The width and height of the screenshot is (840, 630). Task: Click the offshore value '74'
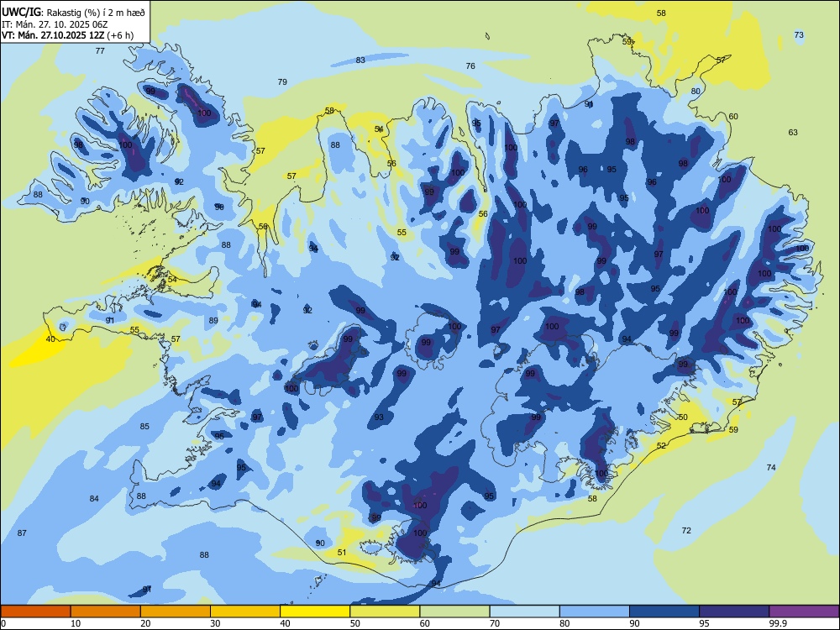coord(771,467)
